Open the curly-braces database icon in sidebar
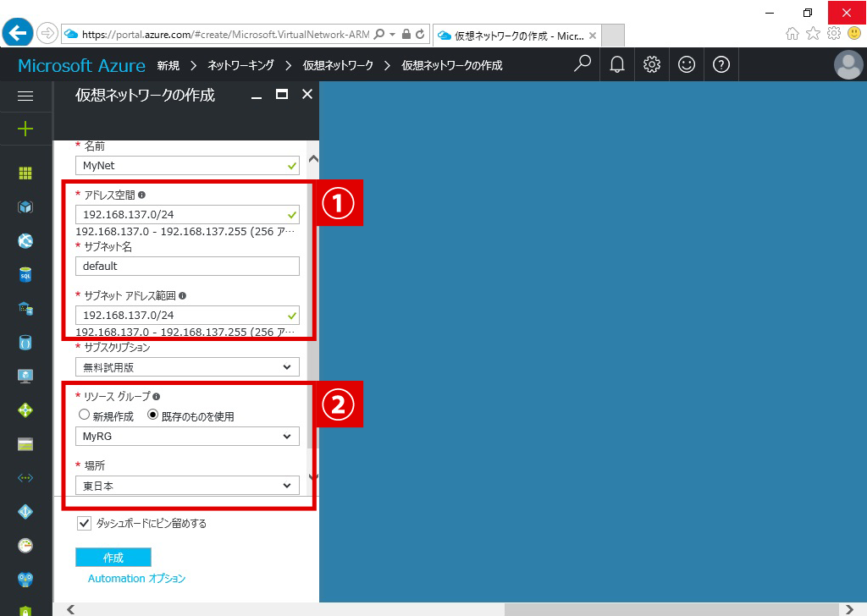Viewport: 867px width, 616px height. 25,343
